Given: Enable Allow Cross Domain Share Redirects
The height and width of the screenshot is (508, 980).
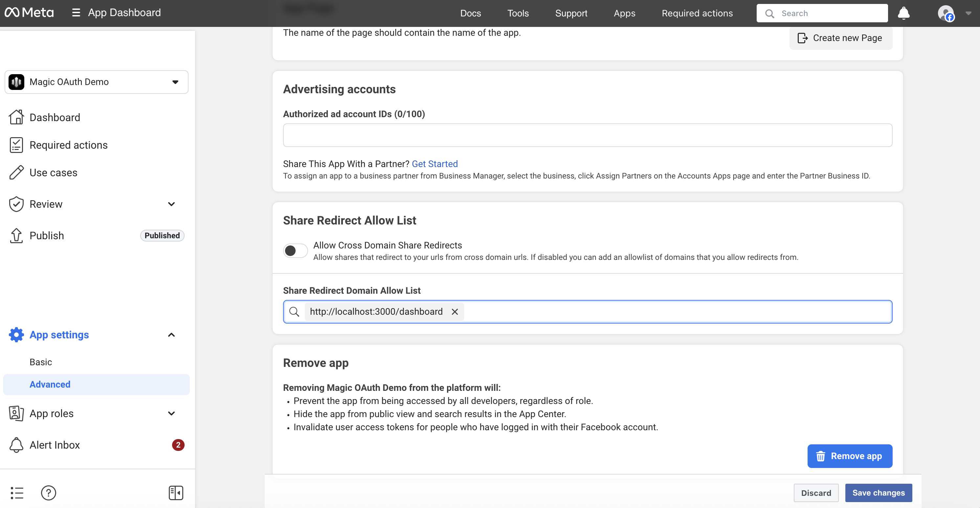Looking at the screenshot, I should click(295, 251).
